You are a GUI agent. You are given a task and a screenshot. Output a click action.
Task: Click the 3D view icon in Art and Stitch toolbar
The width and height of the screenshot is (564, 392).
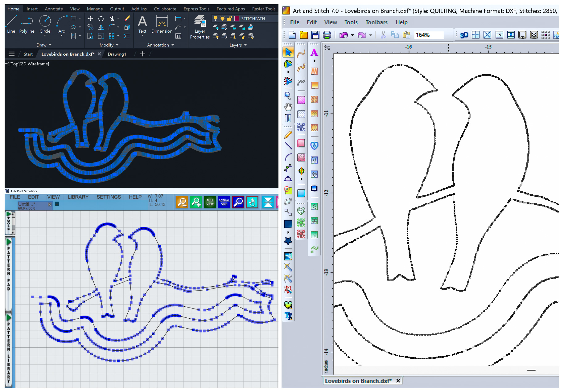coord(464,35)
